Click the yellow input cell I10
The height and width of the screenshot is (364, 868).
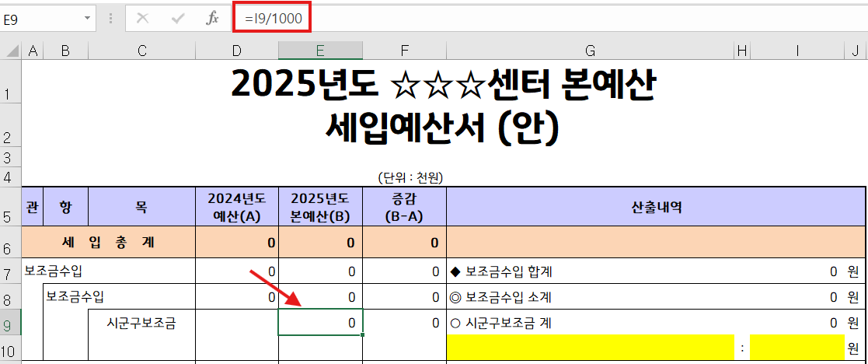pos(798,348)
